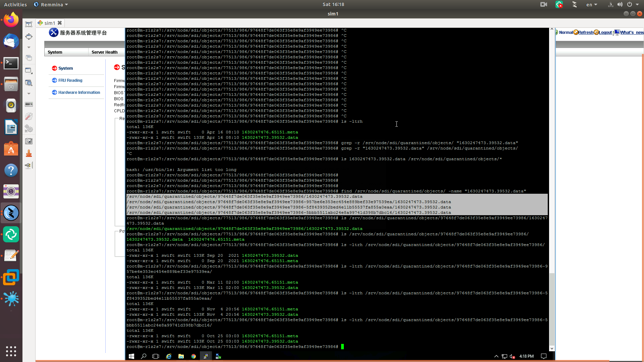Expand fullscreen options dropdown arrow
Image resolution: width=644 pixels, height=362 pixels.
click(x=29, y=47)
